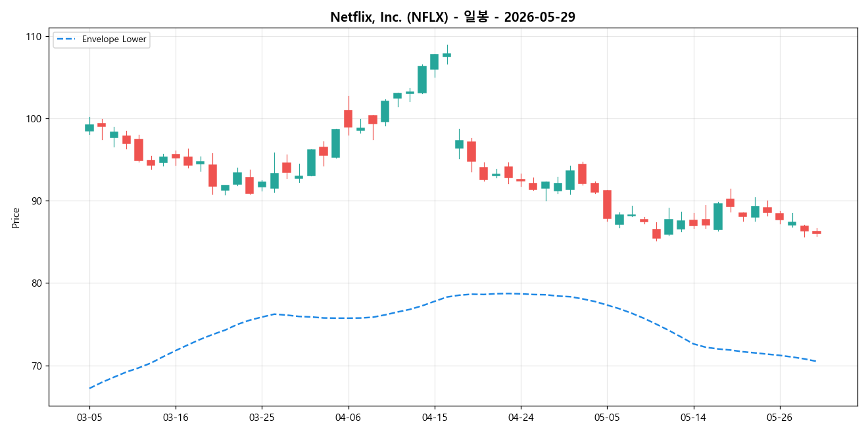Click the 03-16 x-axis date label
868x434 pixels.
(176, 417)
